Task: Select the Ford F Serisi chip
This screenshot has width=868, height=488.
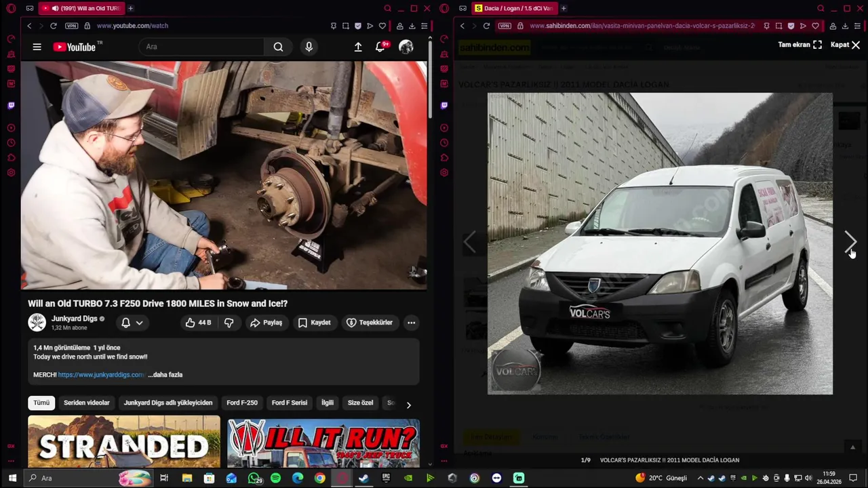Action: (290, 403)
